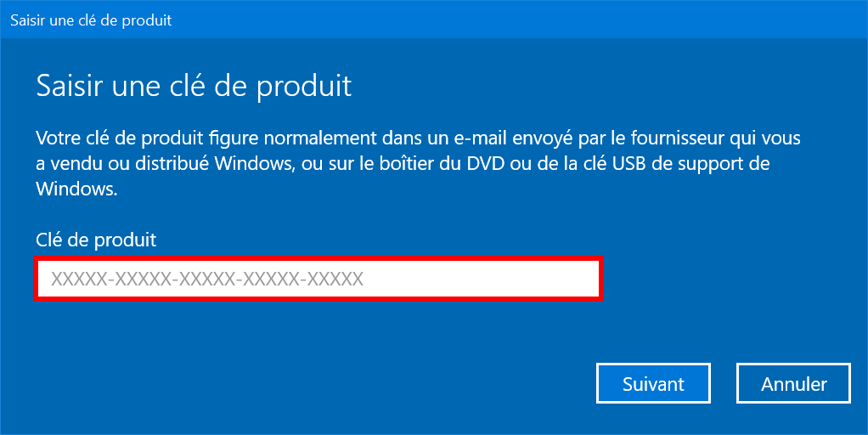Click the Suivant button

point(653,383)
